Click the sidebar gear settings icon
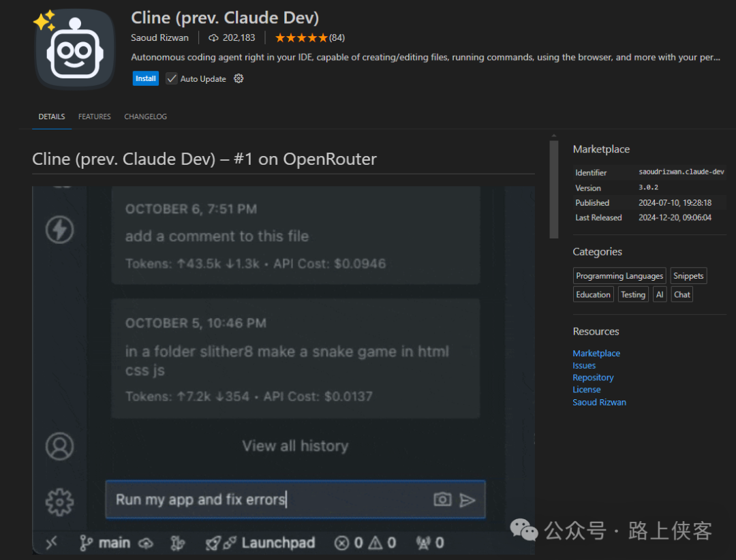This screenshot has width=736, height=560. (x=59, y=502)
